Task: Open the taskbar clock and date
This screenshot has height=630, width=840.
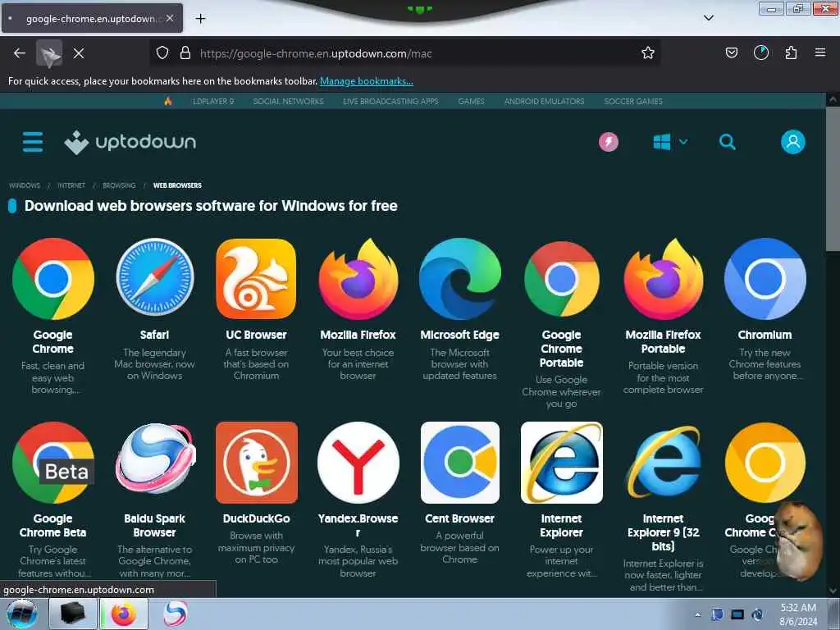Action: point(798,614)
